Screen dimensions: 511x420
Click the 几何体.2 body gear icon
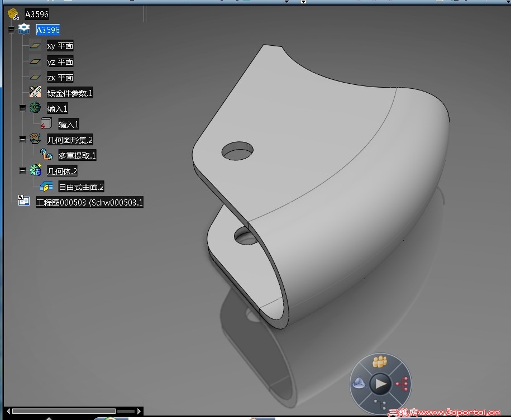pos(36,170)
